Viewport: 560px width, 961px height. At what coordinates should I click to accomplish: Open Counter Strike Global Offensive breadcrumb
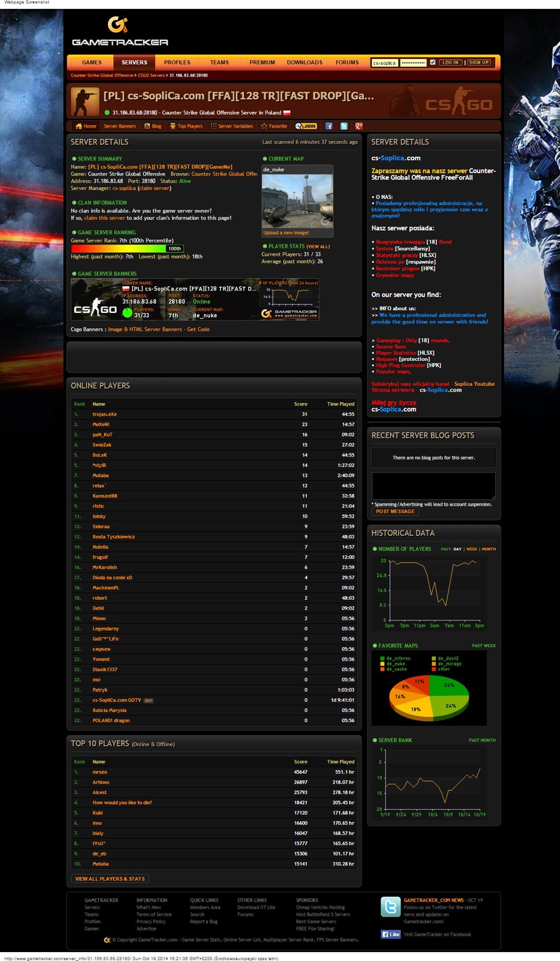tap(102, 75)
